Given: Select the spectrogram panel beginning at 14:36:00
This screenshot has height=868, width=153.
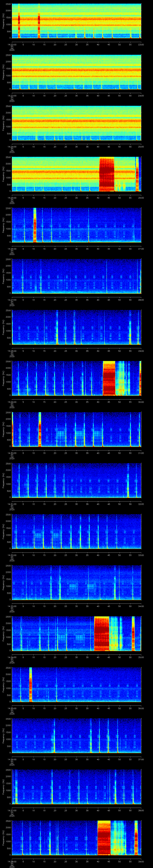Looking at the screenshot, I should 76,736.
